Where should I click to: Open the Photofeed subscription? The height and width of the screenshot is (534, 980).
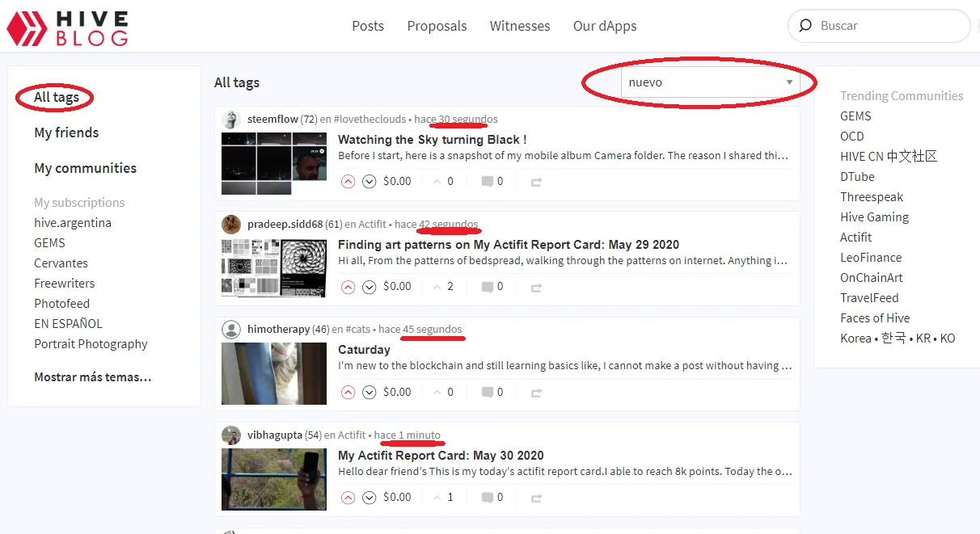[x=61, y=304]
